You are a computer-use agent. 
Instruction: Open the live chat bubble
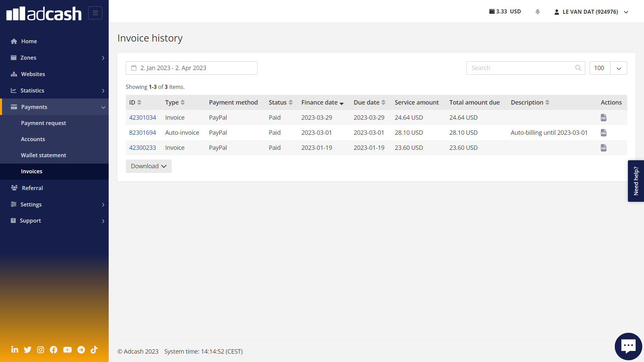[628, 346]
